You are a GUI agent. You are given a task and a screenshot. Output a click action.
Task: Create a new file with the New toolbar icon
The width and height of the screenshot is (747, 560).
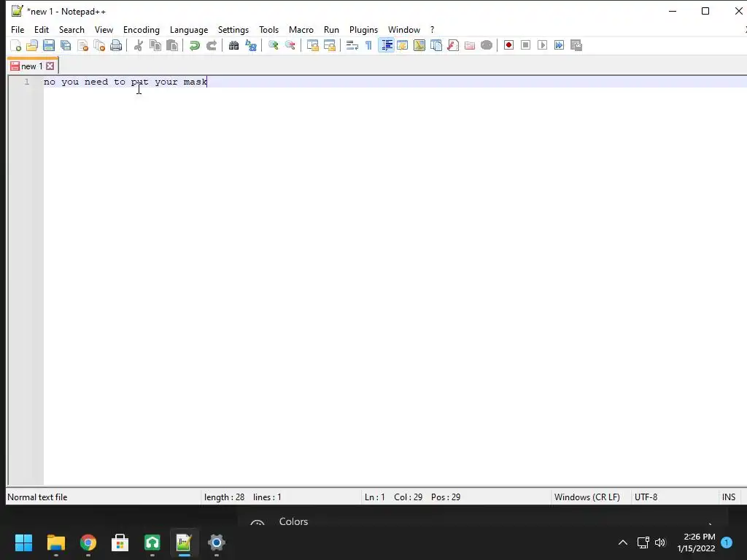point(16,45)
